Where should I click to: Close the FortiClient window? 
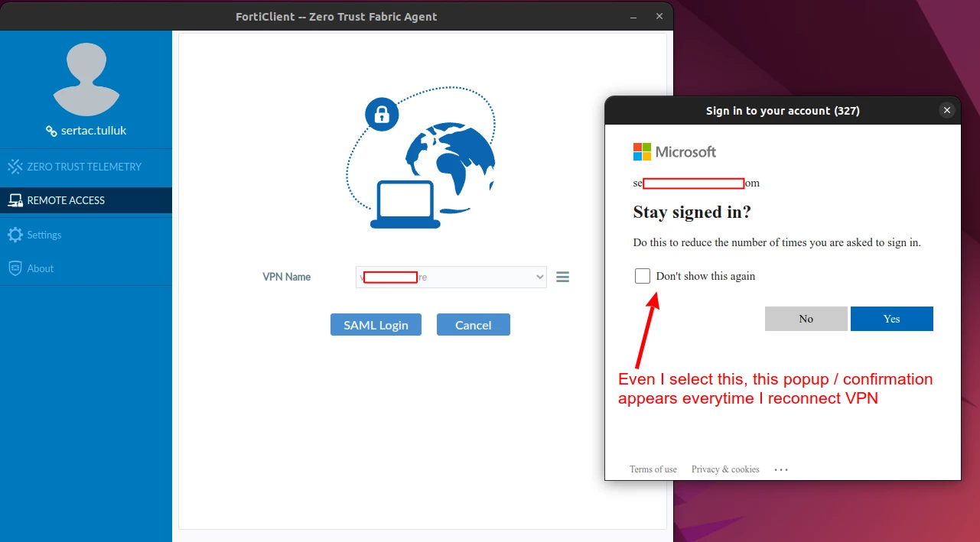(x=659, y=16)
